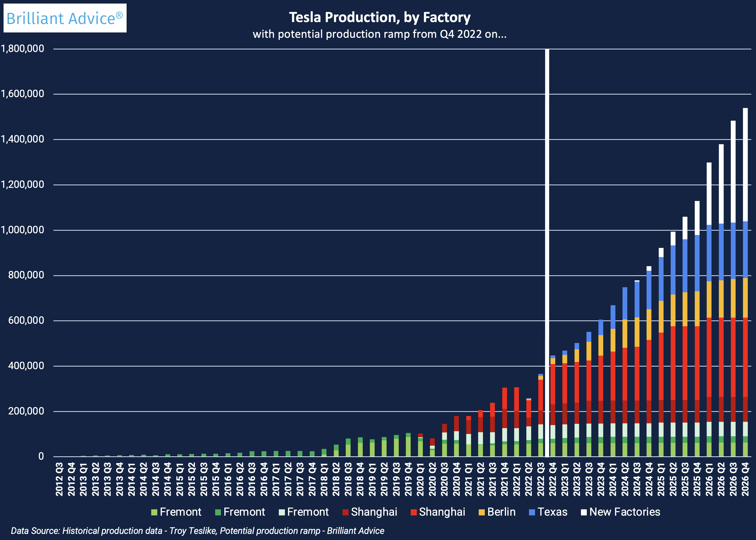This screenshot has height=540, width=756.
Task: Click the chart title Tesla Production, by Factory
Action: [x=380, y=17]
